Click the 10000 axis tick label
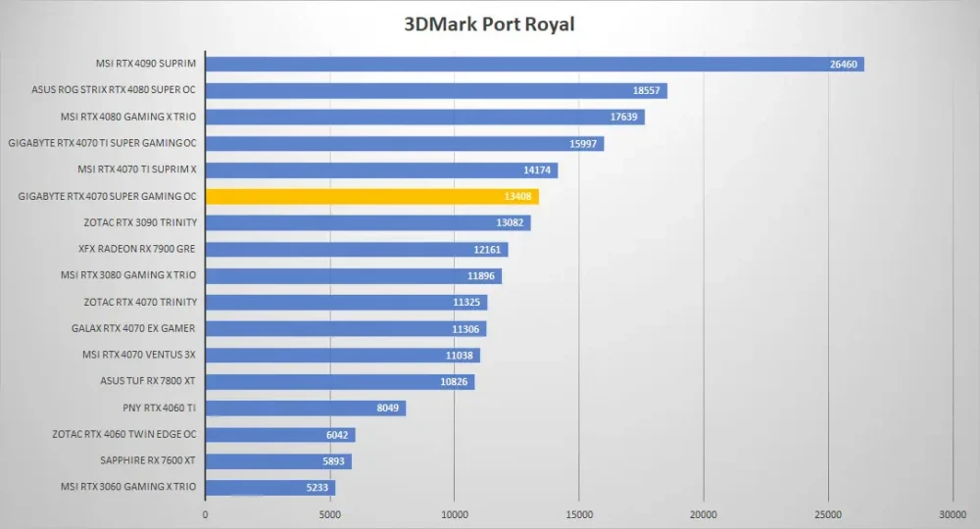 click(x=455, y=515)
